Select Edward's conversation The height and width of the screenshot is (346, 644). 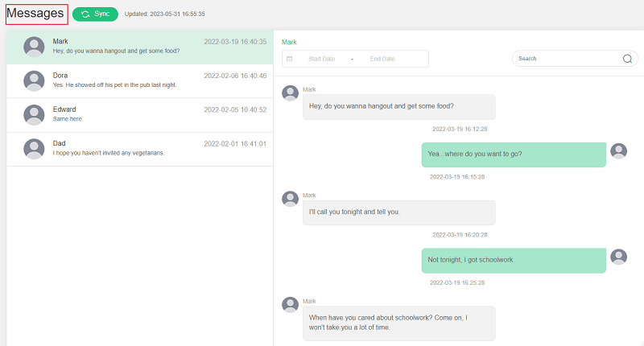click(x=139, y=115)
